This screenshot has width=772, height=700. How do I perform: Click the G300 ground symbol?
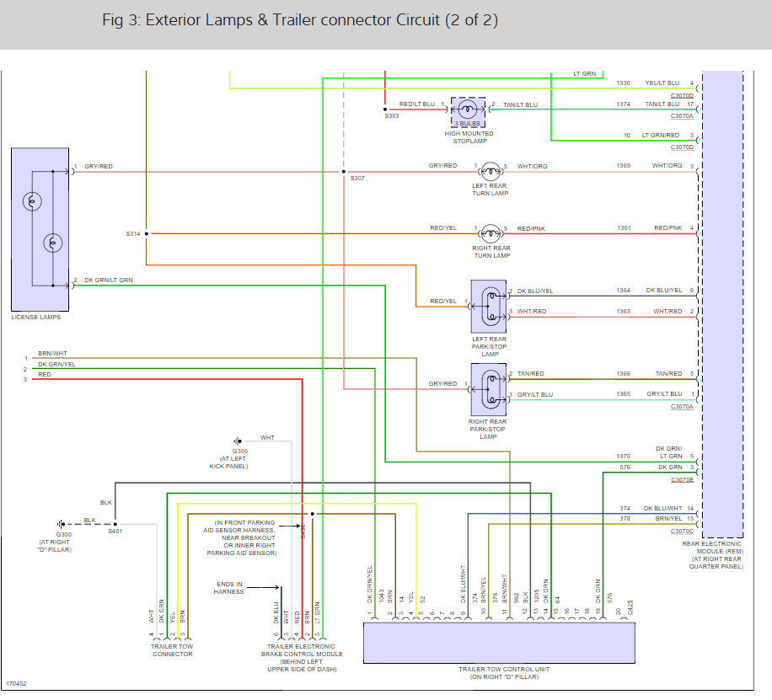pyautogui.click(x=61, y=524)
